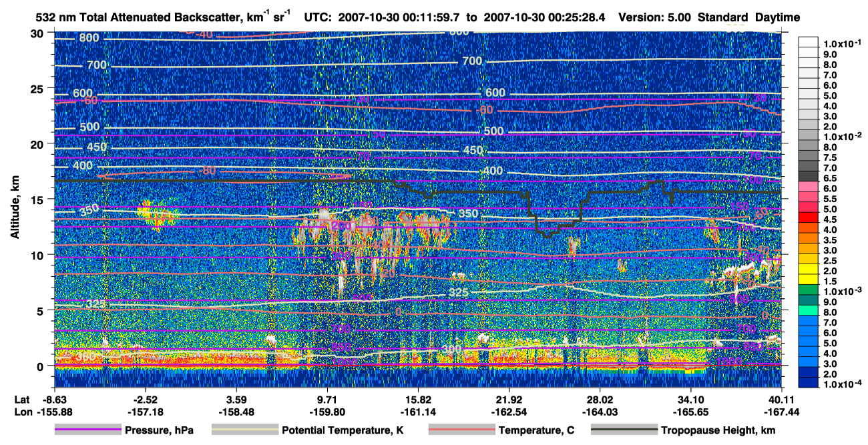Click longitude value -158.48

(236, 412)
